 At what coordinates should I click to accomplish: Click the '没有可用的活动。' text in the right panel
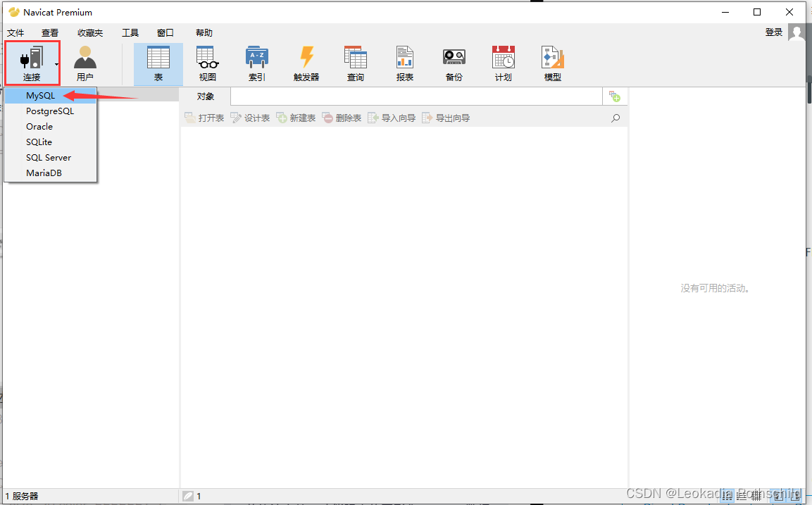715,288
